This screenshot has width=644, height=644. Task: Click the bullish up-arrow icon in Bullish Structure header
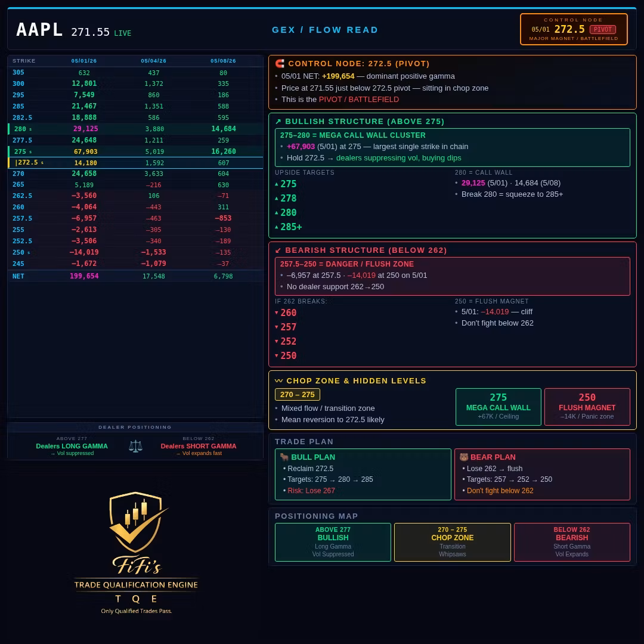tap(278, 122)
